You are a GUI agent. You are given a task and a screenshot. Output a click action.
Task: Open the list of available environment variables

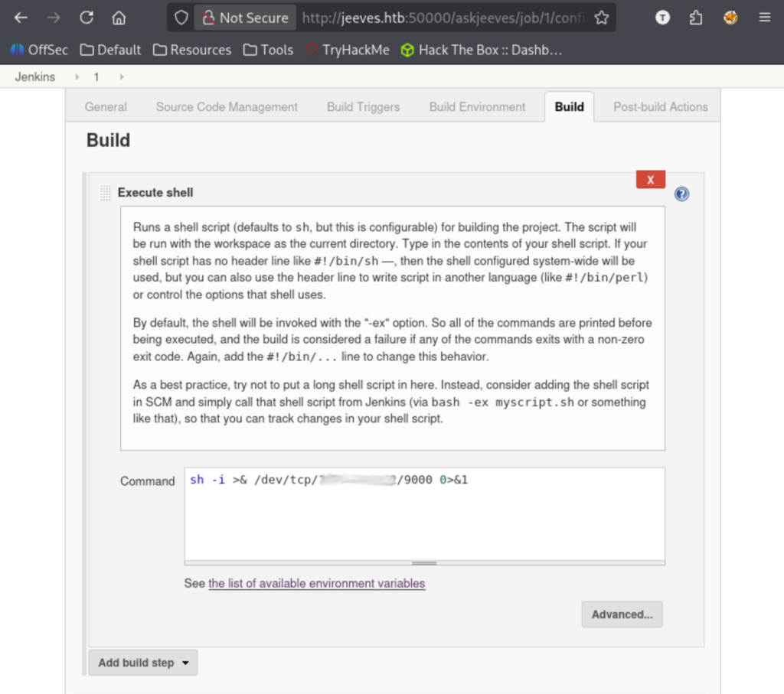click(x=316, y=583)
